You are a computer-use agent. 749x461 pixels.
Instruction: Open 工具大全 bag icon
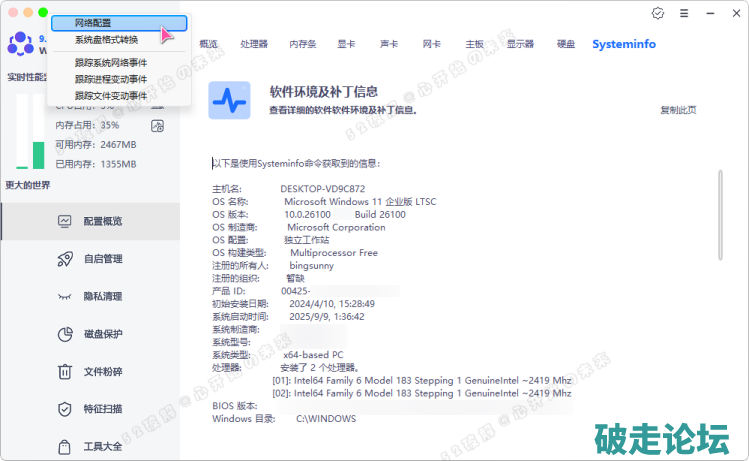click(65, 447)
